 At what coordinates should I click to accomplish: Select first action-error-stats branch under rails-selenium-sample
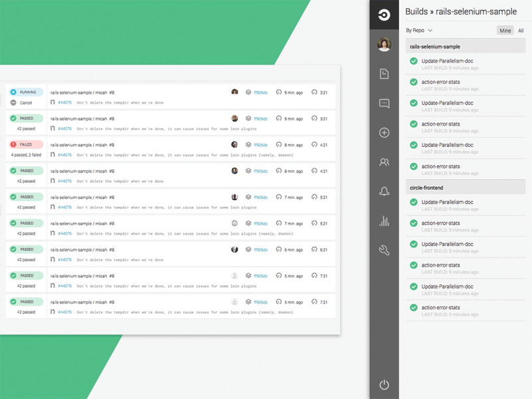[x=465, y=85]
